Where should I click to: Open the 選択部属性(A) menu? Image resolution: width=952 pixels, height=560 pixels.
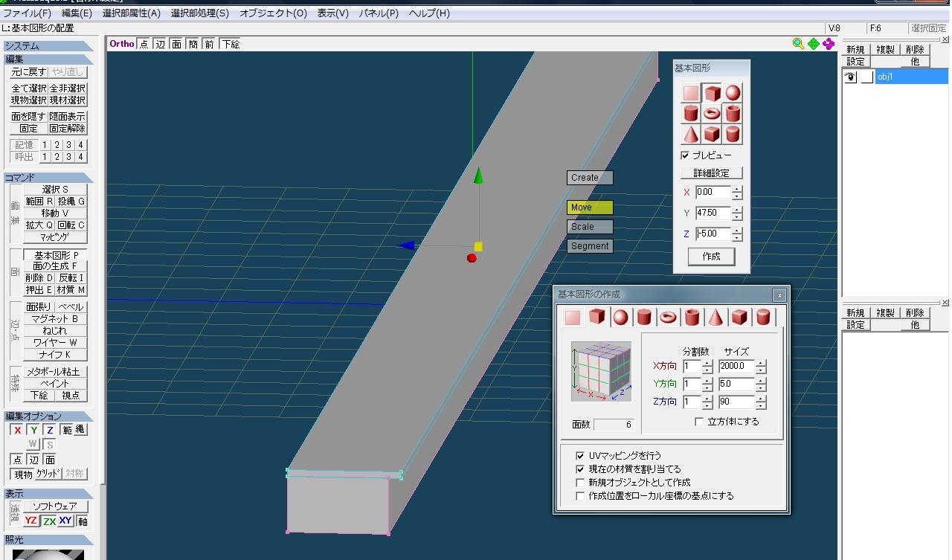[132, 13]
